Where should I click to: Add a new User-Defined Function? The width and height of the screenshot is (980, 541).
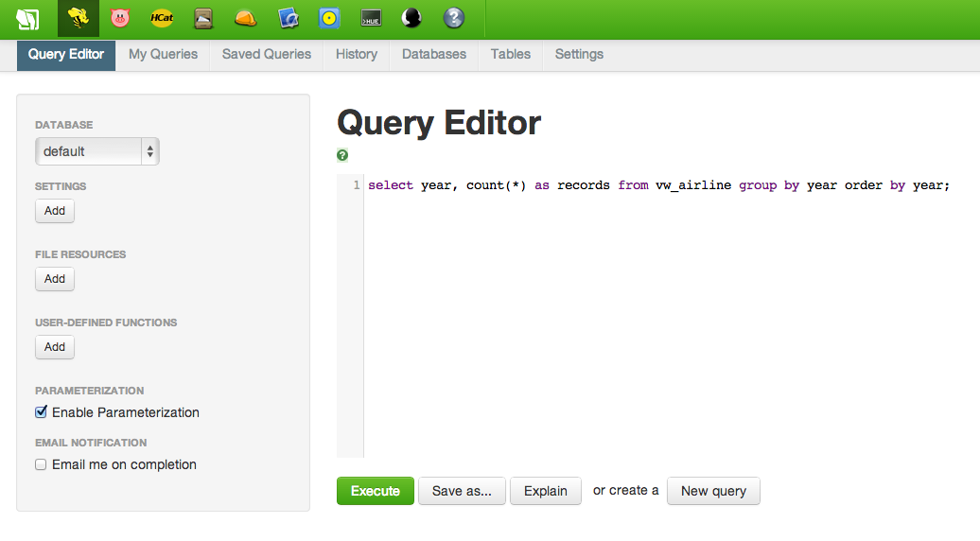[55, 347]
